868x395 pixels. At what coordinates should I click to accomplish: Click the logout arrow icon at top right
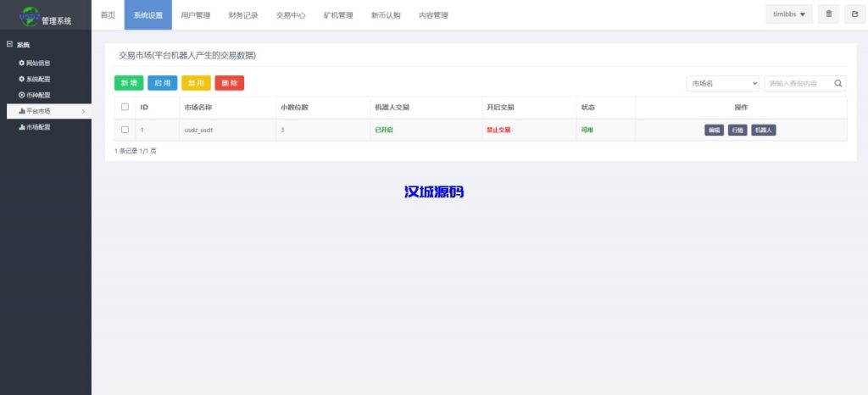pyautogui.click(x=854, y=14)
